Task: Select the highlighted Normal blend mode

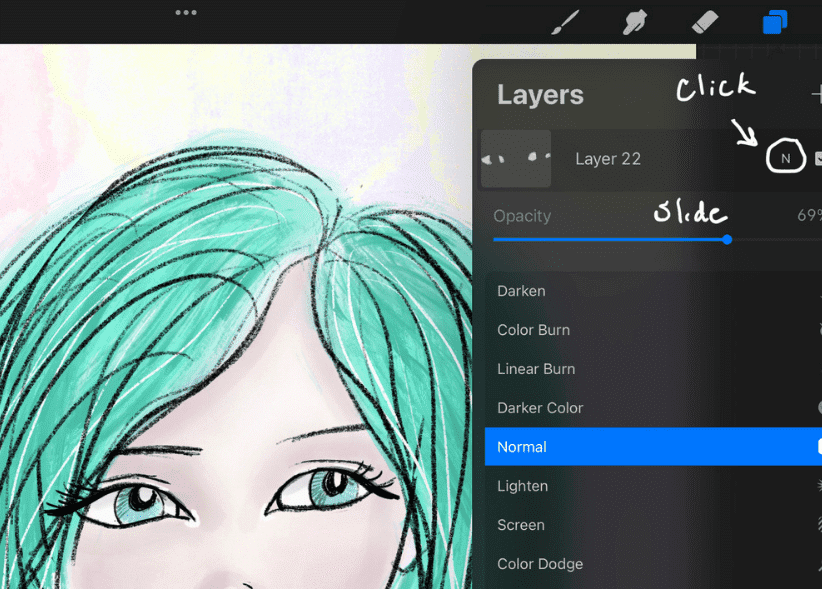Action: [x=522, y=447]
